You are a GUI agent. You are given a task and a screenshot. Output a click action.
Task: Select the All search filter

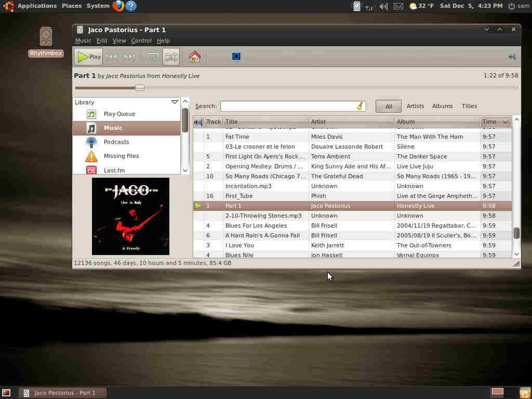[x=388, y=106]
